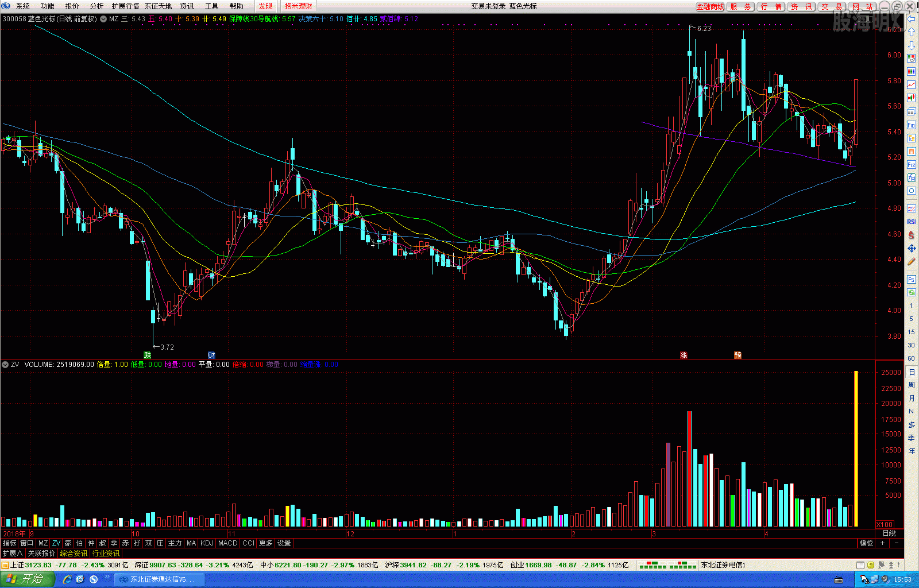Zoom in the chart with plus button

point(883,543)
